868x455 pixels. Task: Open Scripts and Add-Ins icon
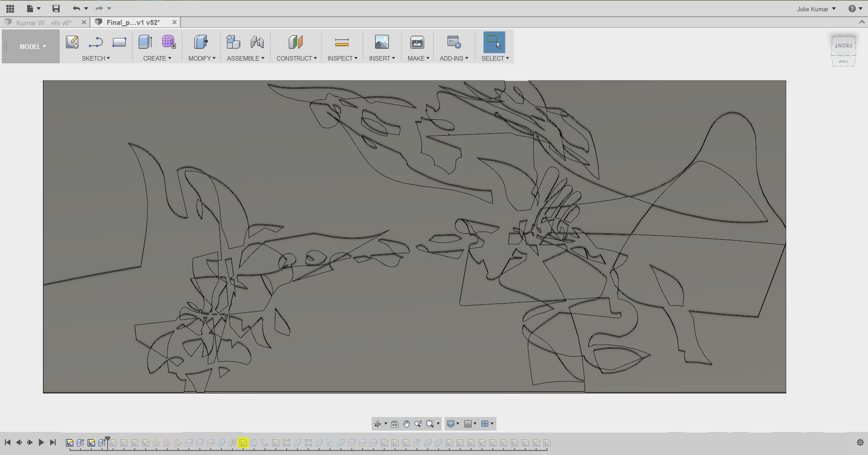pos(454,42)
